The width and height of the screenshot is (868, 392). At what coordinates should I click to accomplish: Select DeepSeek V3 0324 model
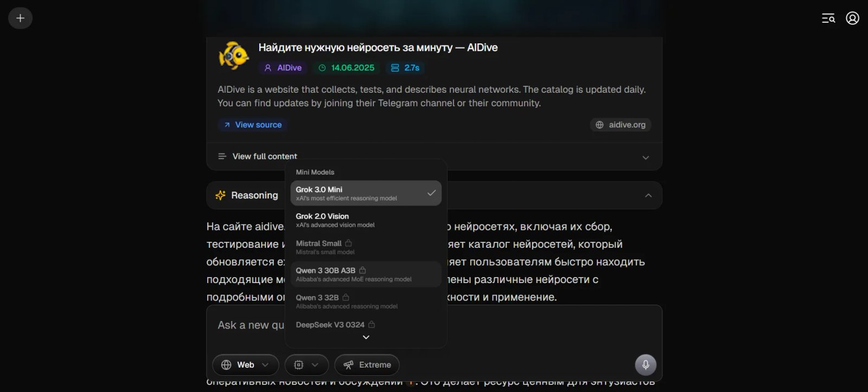(366, 325)
